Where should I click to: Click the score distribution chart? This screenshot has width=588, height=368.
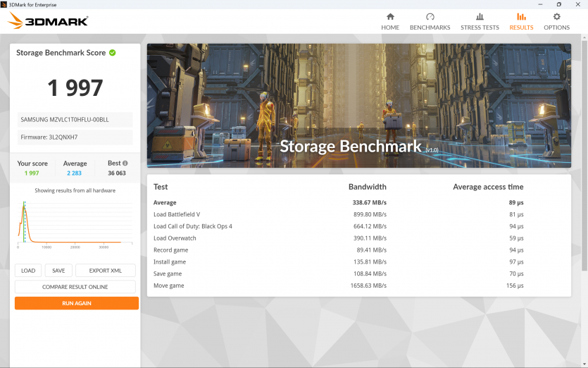[x=75, y=223]
